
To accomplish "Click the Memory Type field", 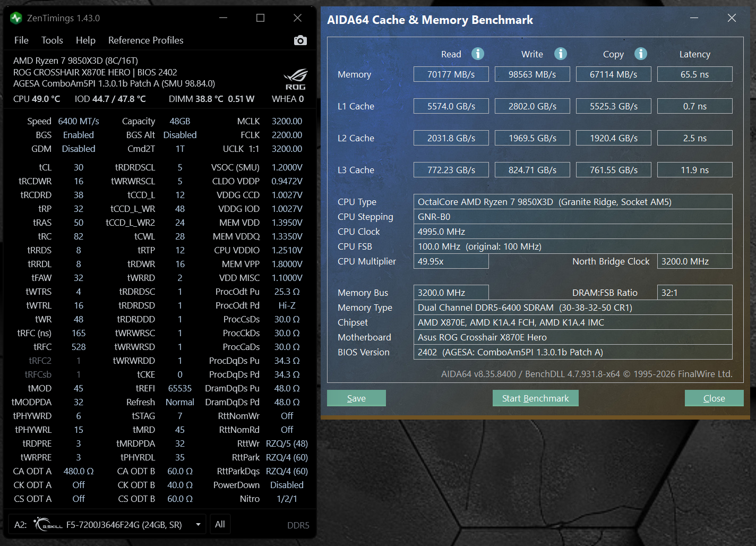I will pyautogui.click(x=573, y=308).
